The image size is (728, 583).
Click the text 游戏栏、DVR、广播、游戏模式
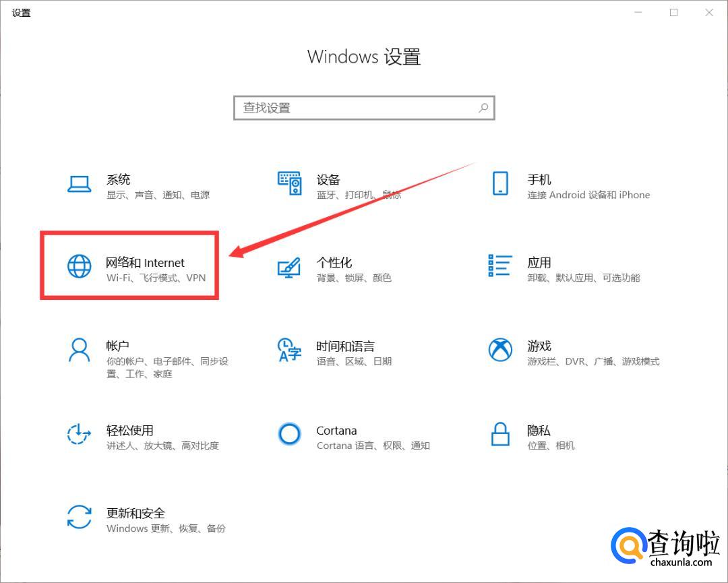[593, 361]
